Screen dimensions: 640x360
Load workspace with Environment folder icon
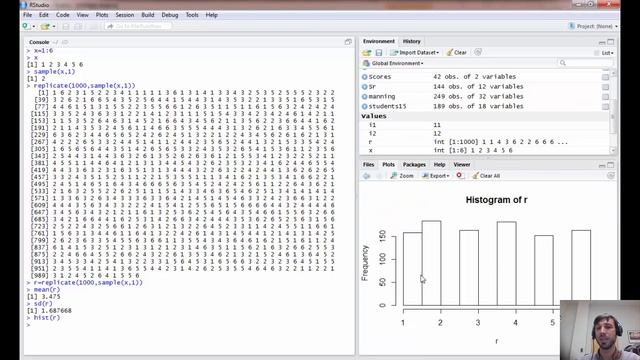(x=367, y=53)
